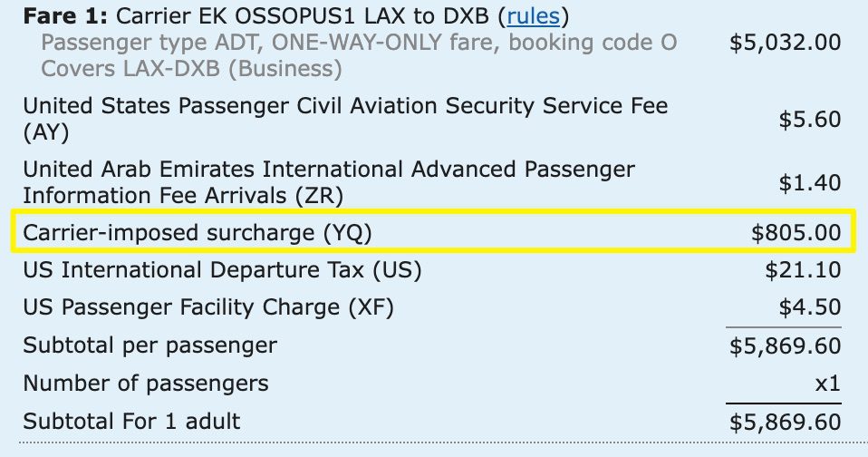Click the Subtotal per passenger $5,869.60 amount
868x457 pixels.
tap(785, 345)
